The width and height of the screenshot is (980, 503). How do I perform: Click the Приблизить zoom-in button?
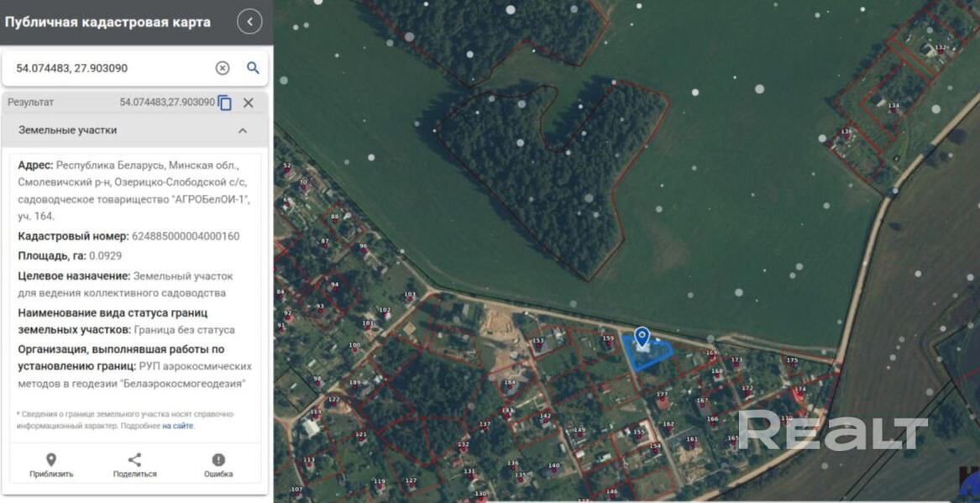tap(51, 465)
